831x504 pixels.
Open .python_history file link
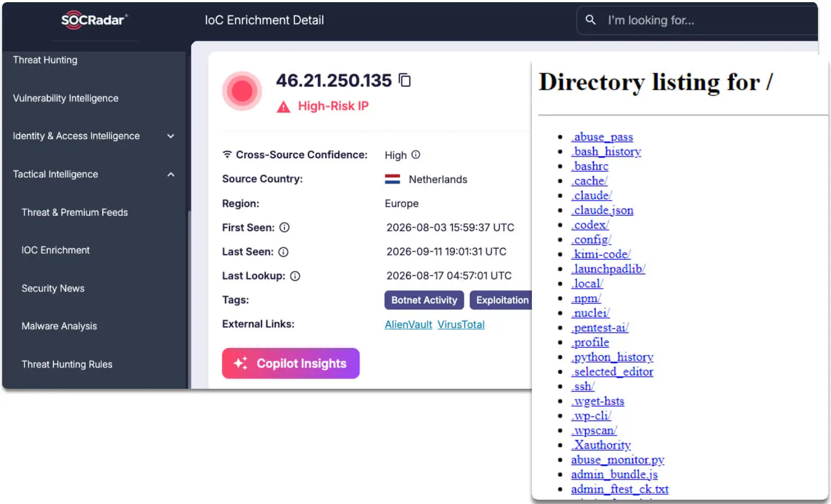(612, 357)
